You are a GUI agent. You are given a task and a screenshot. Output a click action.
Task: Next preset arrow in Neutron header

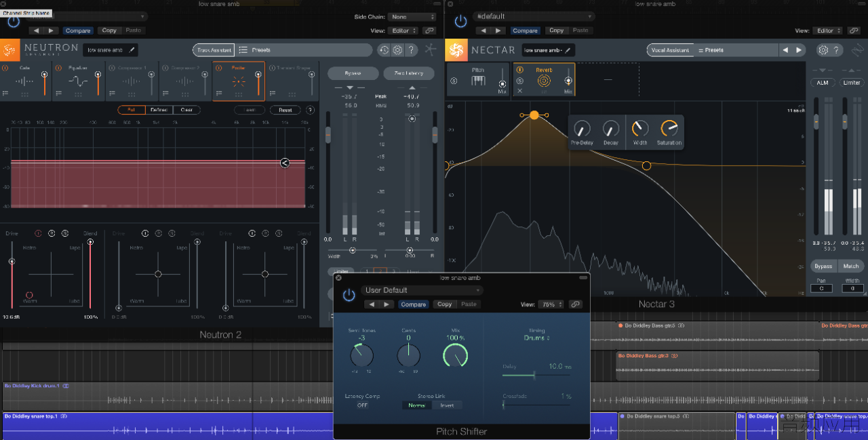click(x=52, y=31)
